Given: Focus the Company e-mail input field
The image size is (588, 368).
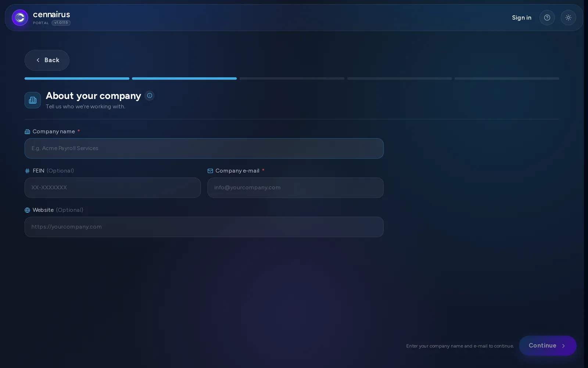Looking at the screenshot, I should tap(295, 188).
